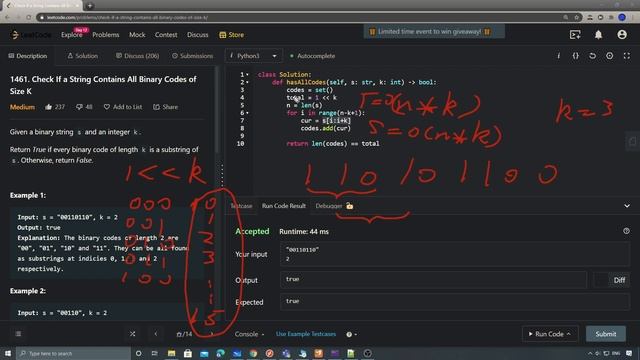Click Add to List
The height and width of the screenshot is (360, 640).
pos(123,107)
